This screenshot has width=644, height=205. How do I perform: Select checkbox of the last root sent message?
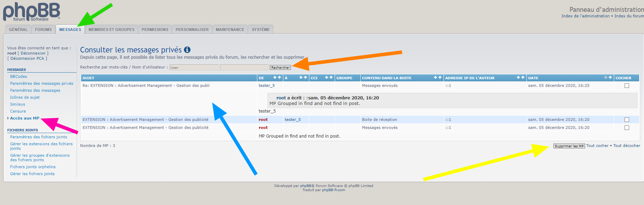pos(627,128)
